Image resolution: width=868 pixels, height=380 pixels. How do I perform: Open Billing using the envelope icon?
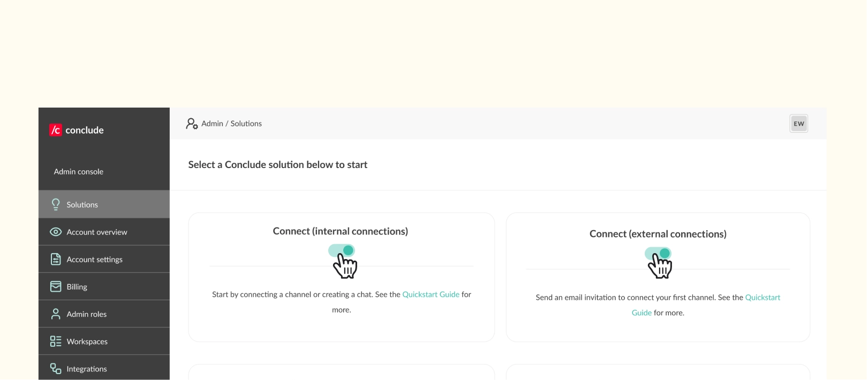click(55, 286)
